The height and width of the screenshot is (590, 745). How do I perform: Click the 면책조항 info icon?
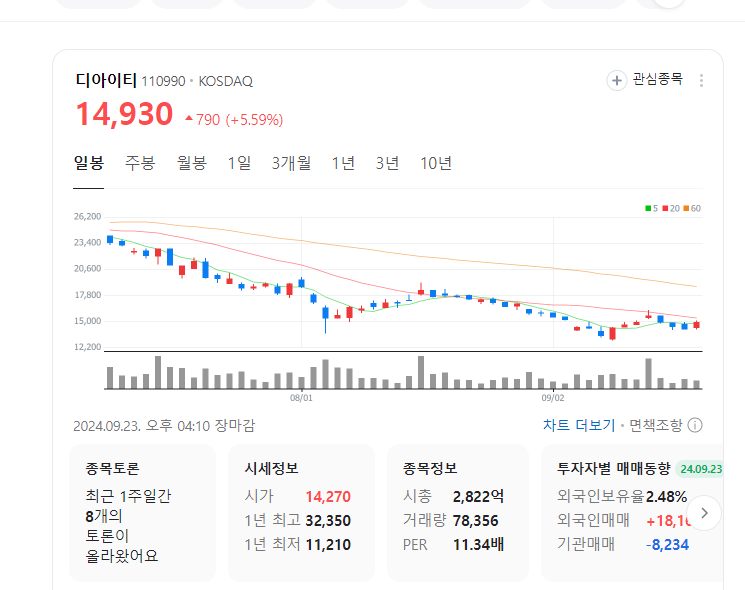tap(695, 425)
